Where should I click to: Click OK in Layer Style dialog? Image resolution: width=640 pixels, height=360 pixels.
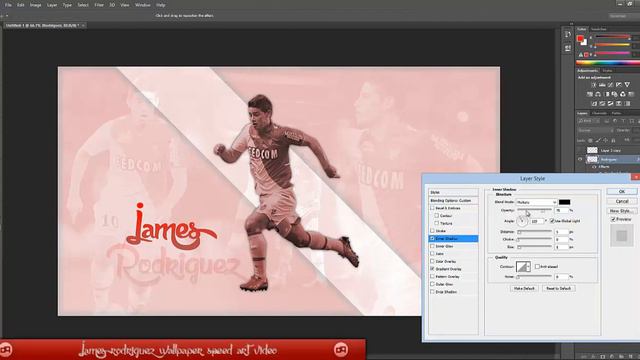pos(622,191)
